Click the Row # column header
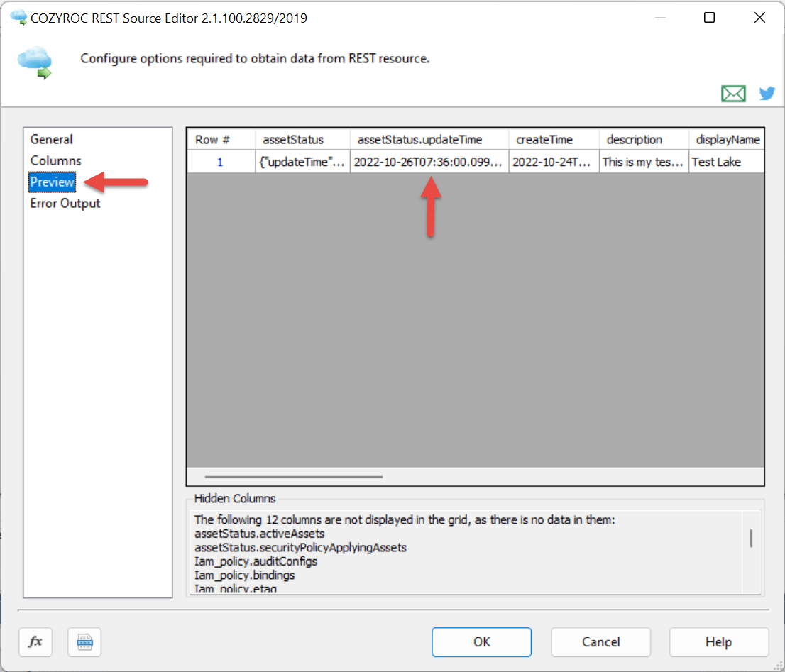Image resolution: width=785 pixels, height=672 pixels. pyautogui.click(x=221, y=140)
